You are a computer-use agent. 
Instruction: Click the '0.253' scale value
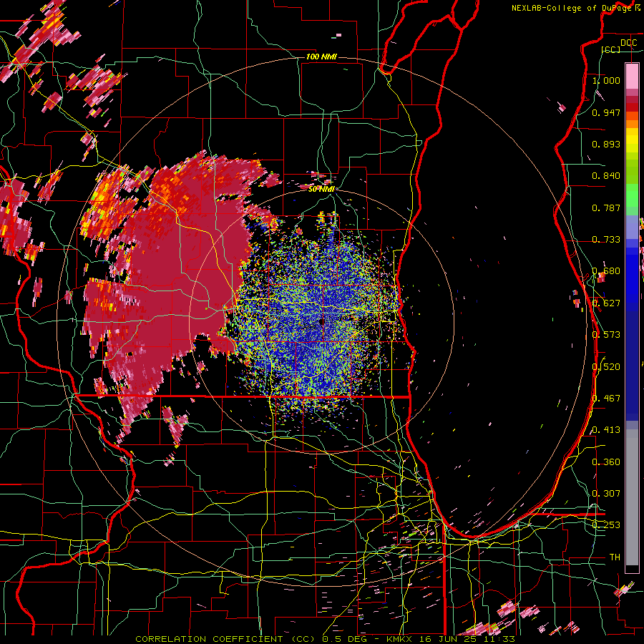pos(606,525)
